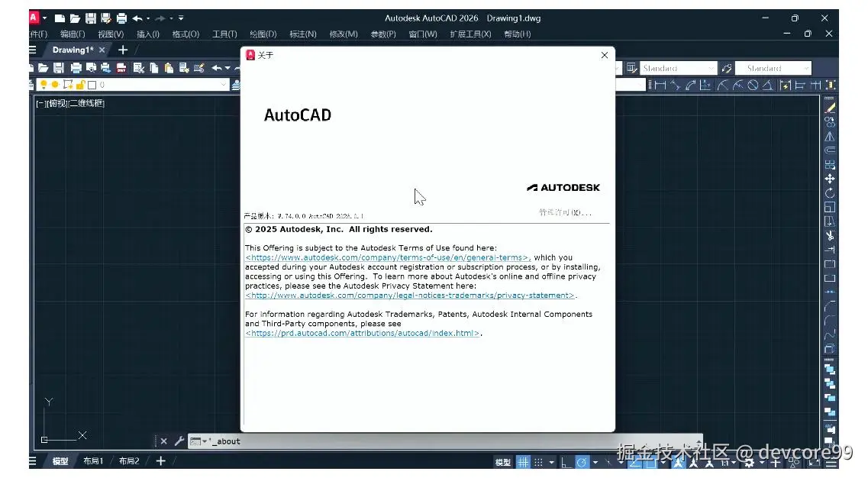The width and height of the screenshot is (868, 478).
Task: Toggle snap mode dots in status bar
Action: [539, 462]
